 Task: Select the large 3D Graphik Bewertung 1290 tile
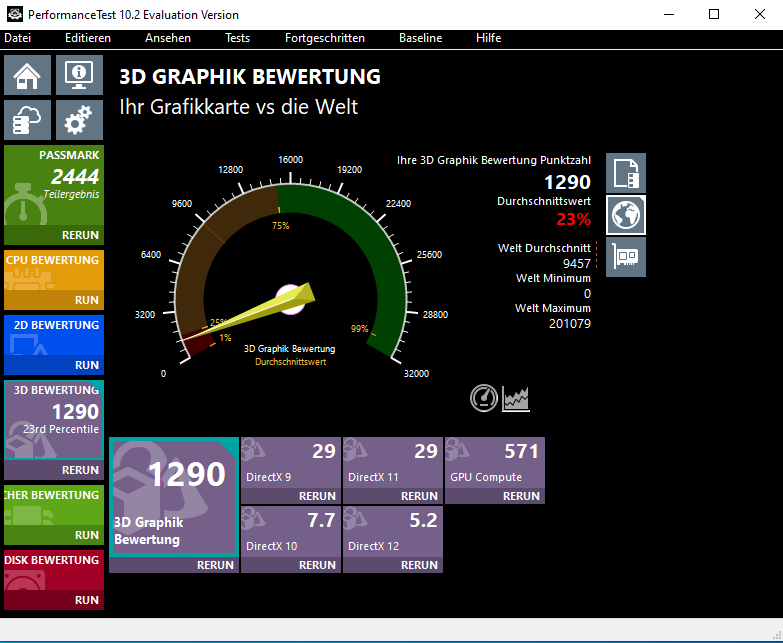click(x=174, y=497)
